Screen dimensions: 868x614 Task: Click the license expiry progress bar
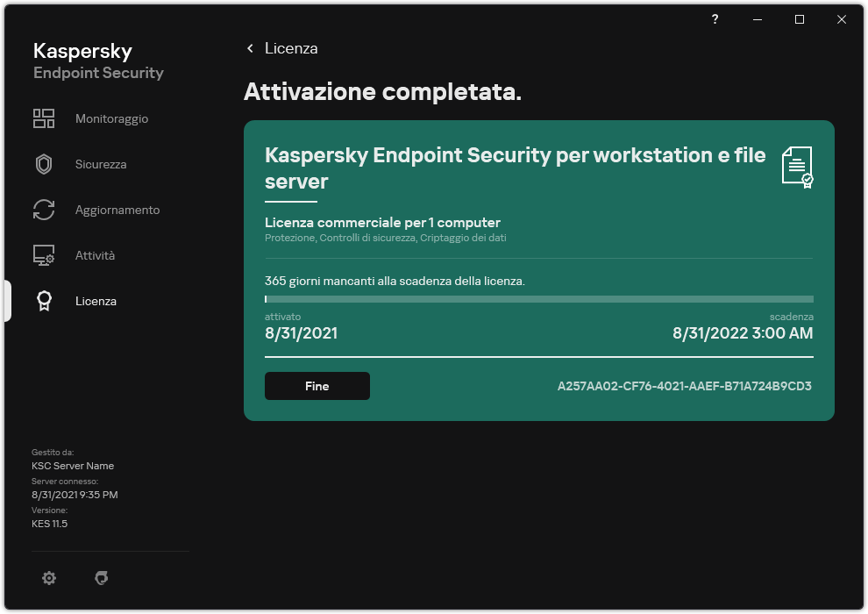(537, 300)
